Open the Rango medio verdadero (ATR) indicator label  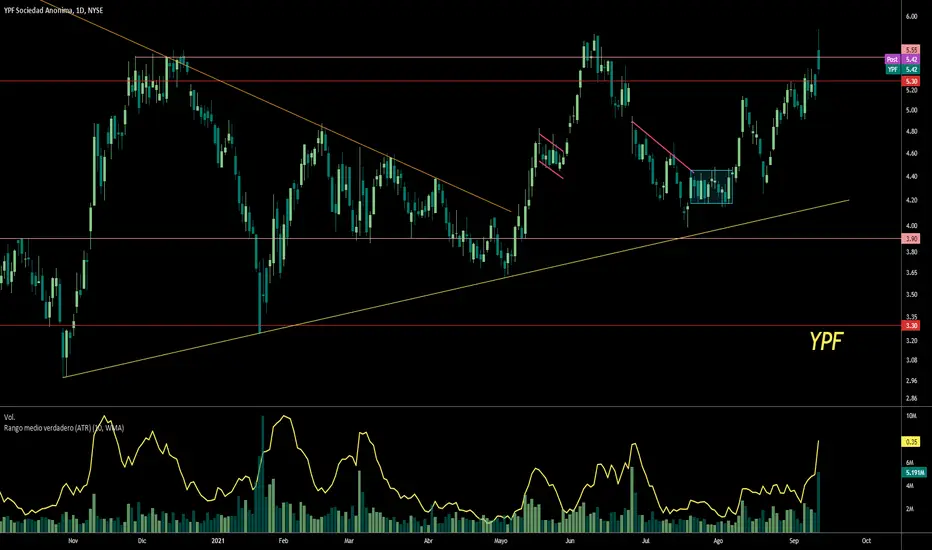coord(64,428)
